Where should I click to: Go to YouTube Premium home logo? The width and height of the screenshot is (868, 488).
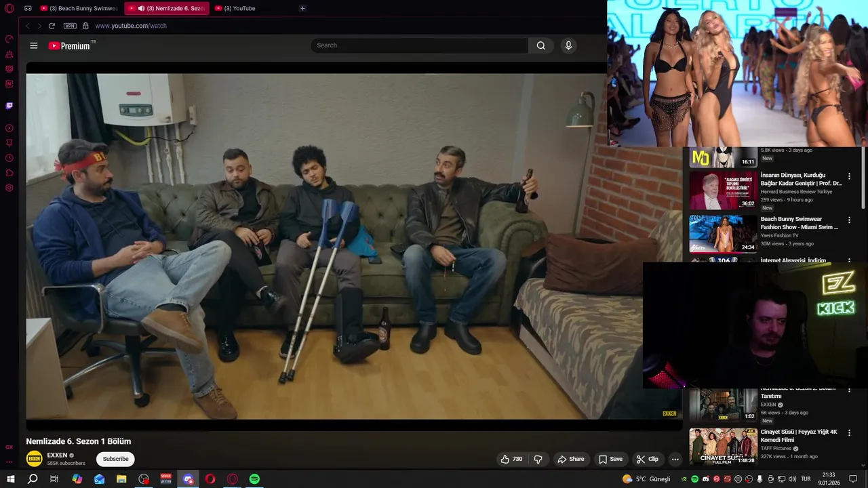tap(71, 45)
